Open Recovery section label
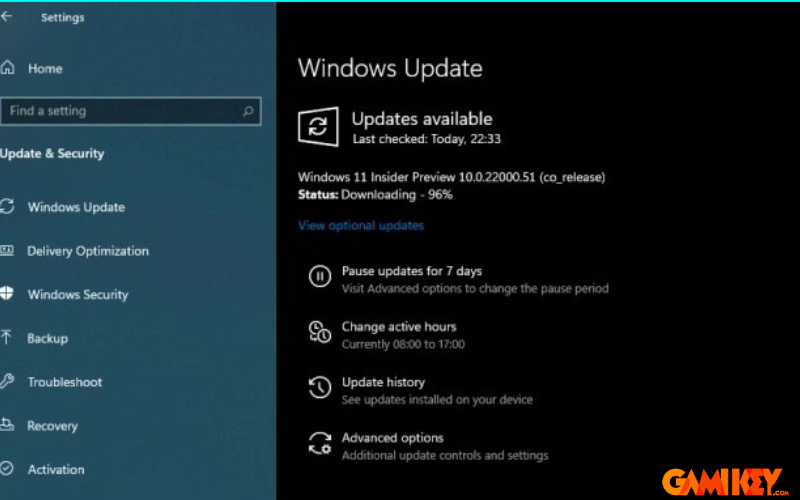Image resolution: width=800 pixels, height=500 pixels. 53,426
